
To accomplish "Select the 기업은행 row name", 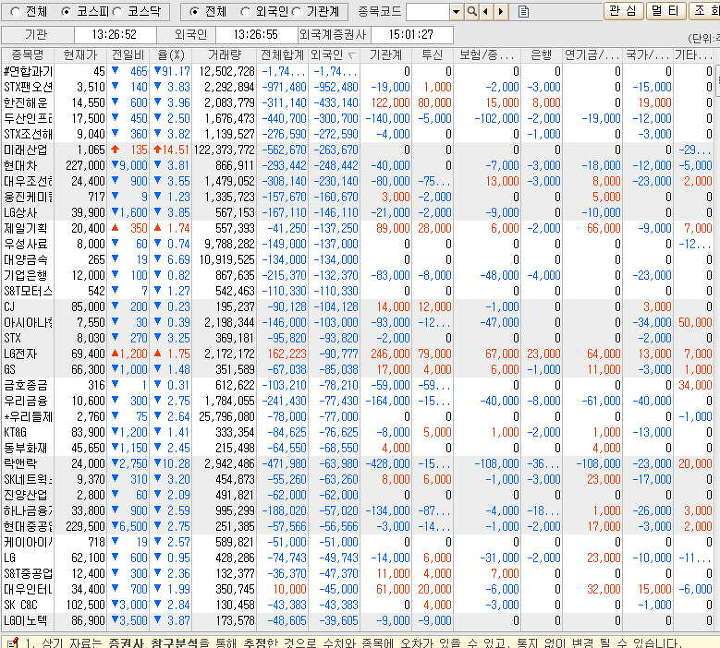I will (x=26, y=276).
